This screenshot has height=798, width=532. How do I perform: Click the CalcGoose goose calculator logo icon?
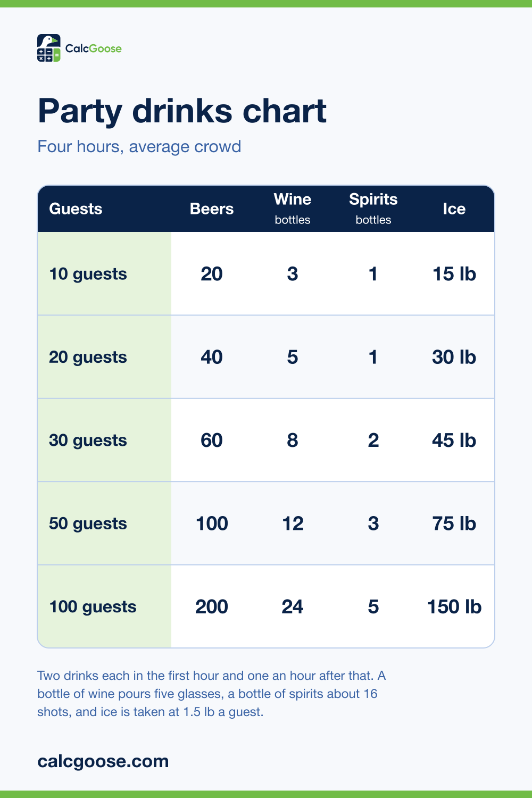(49, 48)
